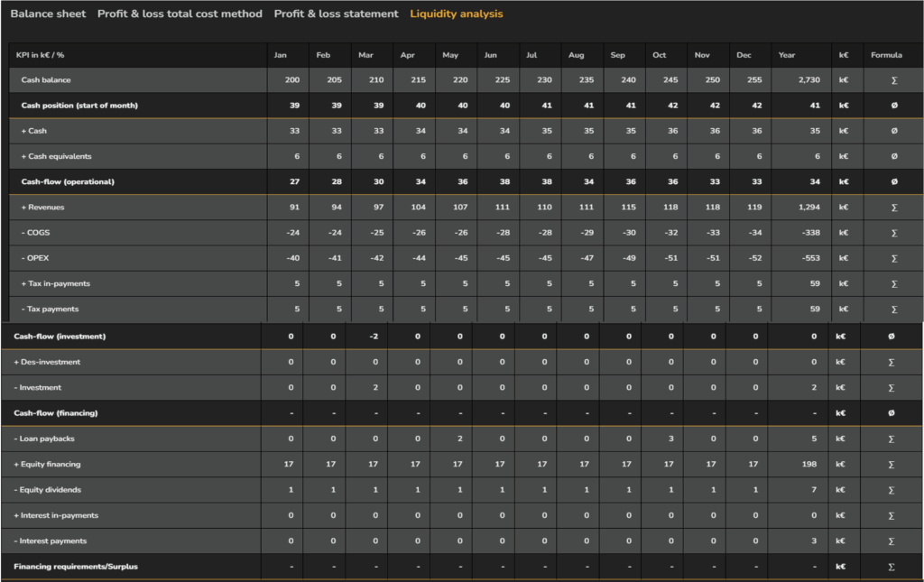Select the Jan column header
Screen dimensions: 924x582
pyautogui.click(x=281, y=55)
